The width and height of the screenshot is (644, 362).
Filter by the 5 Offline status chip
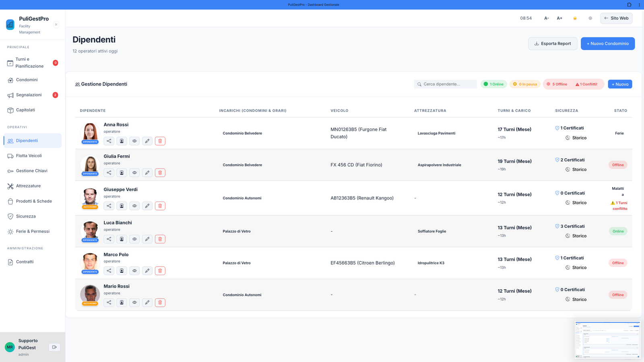pos(557,84)
